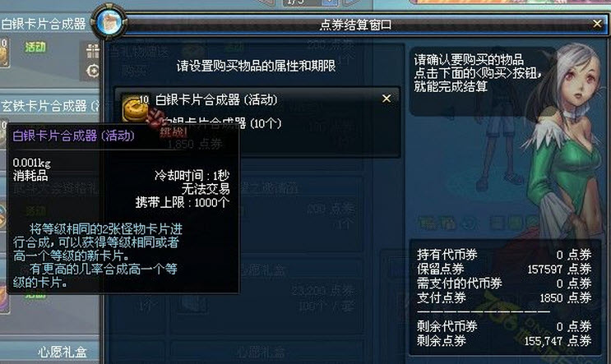Select 白银卡片合成器 header in left shop list
The height and width of the screenshot is (364, 611).
click(44, 24)
